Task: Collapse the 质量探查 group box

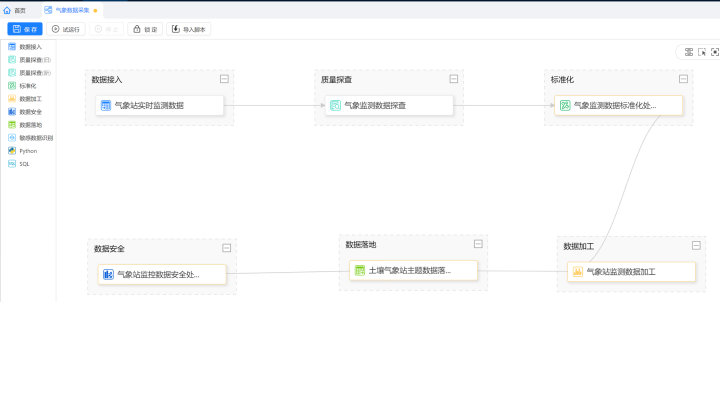Action: point(453,79)
